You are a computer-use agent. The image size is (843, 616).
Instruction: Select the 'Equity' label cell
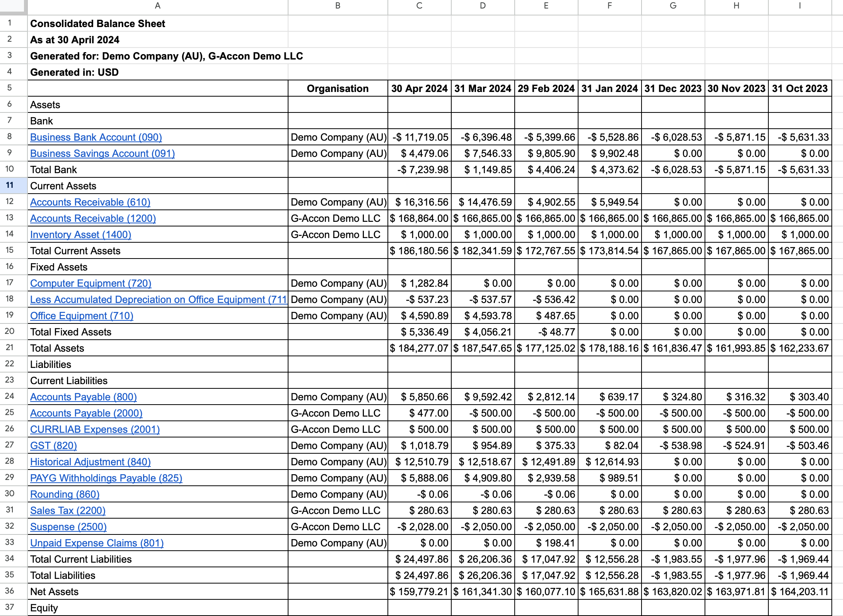click(158, 608)
